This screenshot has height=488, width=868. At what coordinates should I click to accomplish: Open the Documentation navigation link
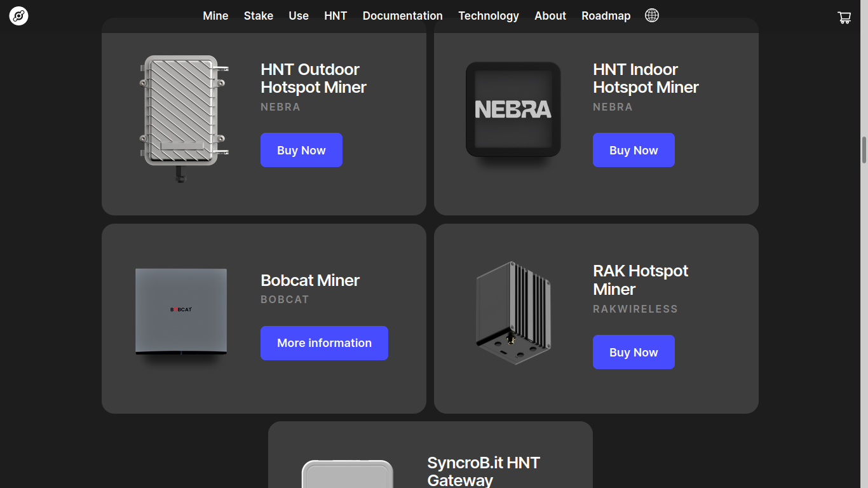(x=402, y=16)
